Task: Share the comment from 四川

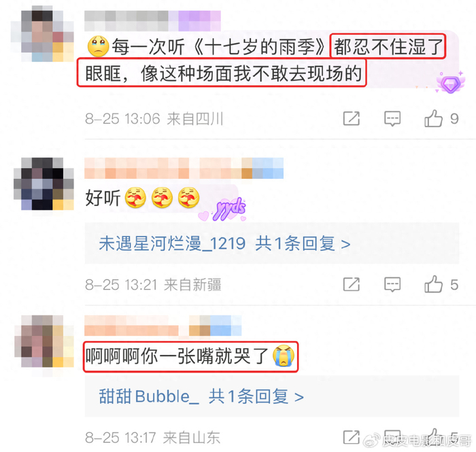Action: (x=352, y=118)
